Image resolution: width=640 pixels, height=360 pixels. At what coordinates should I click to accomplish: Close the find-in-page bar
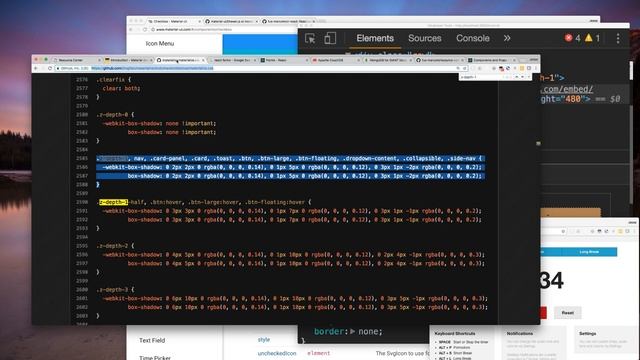click(x=529, y=77)
